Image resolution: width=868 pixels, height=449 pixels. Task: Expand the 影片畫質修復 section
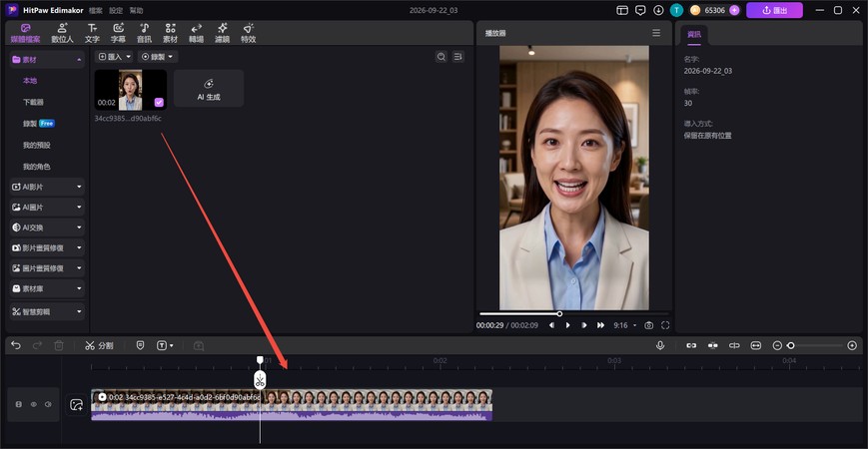coord(47,248)
